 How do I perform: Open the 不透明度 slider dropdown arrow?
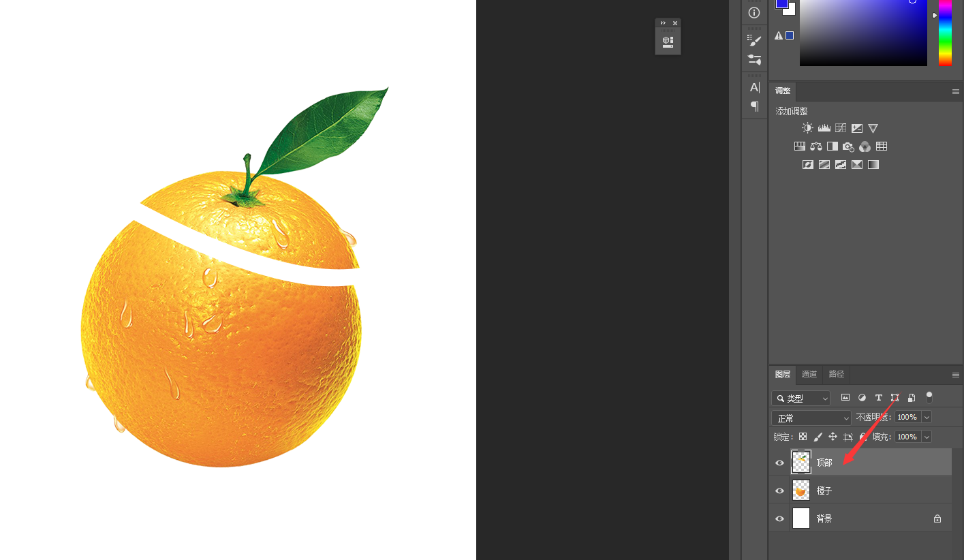927,417
